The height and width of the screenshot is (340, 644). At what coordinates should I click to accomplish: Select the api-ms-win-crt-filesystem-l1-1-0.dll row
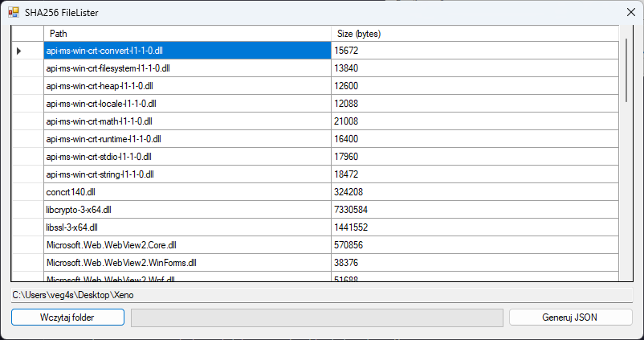pyautogui.click(x=186, y=68)
